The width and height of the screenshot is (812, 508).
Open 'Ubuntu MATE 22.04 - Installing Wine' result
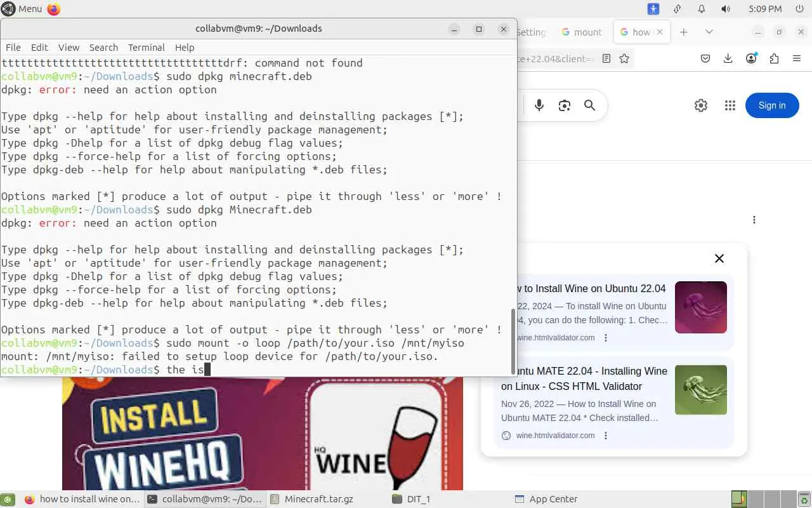[584, 378]
